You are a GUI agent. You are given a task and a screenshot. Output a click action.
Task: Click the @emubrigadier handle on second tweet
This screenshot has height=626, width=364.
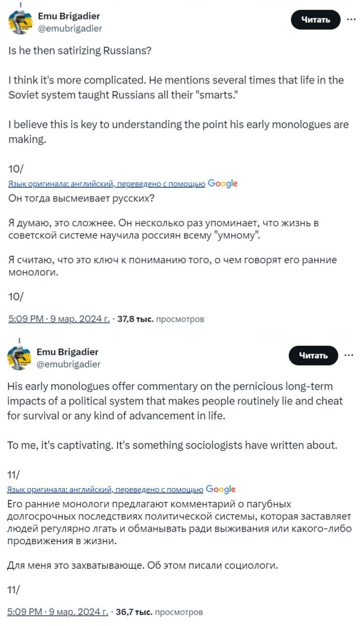70,364
